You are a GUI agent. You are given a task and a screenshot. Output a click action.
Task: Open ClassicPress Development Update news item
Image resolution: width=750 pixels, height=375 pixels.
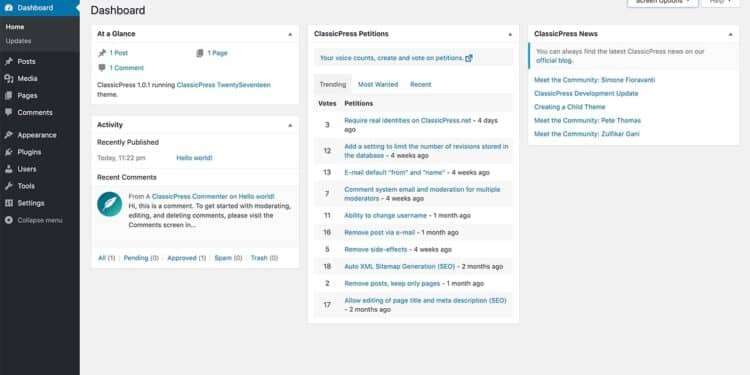click(586, 93)
